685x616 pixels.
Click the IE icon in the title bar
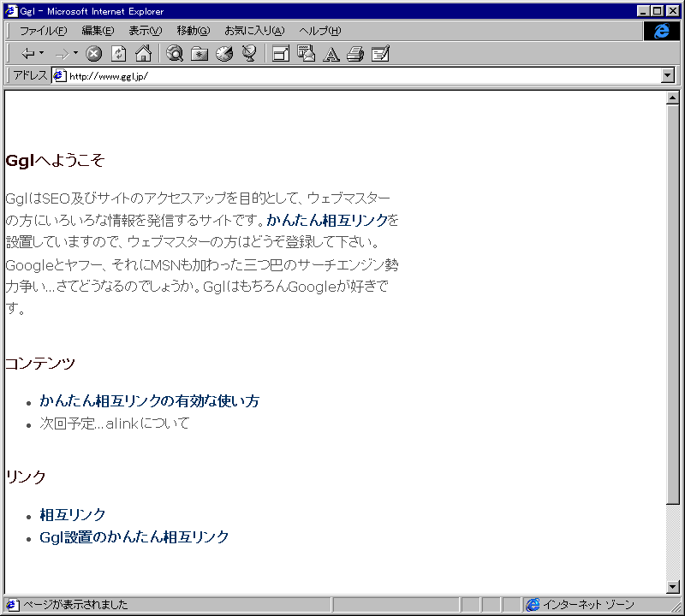pos(11,11)
